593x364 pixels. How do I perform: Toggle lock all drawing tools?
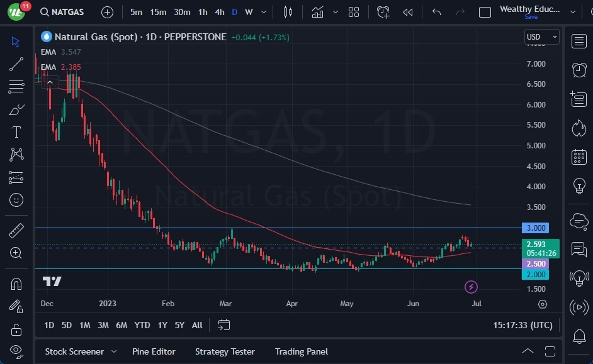click(16, 329)
